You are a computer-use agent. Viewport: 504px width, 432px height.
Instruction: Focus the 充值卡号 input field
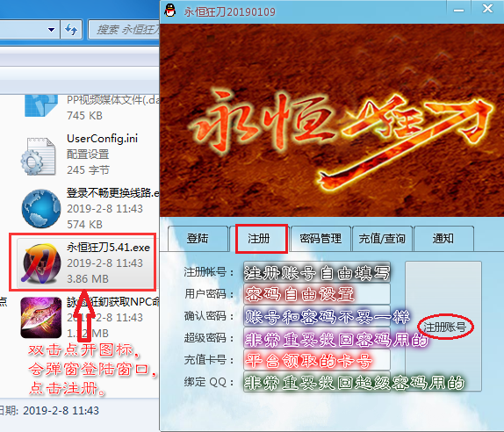pos(317,360)
